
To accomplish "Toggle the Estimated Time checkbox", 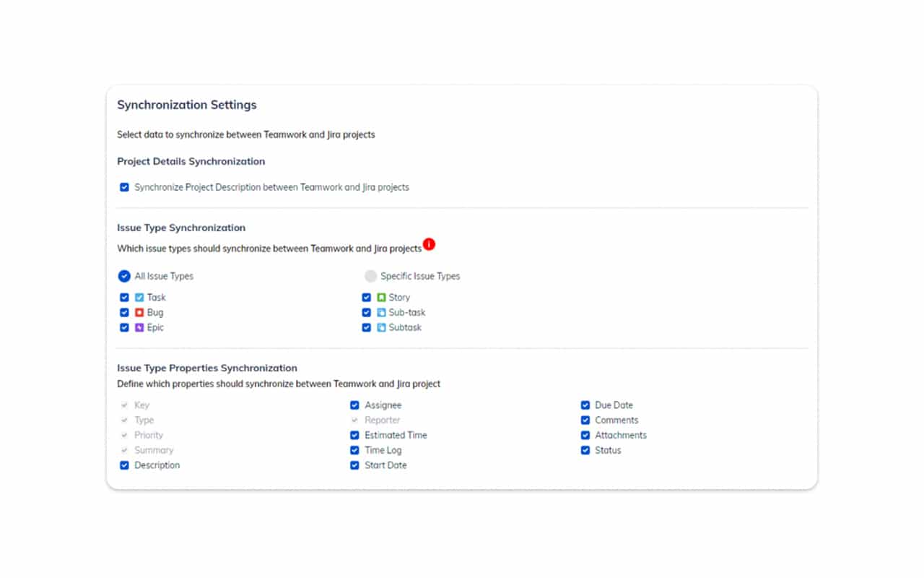I will coord(354,435).
